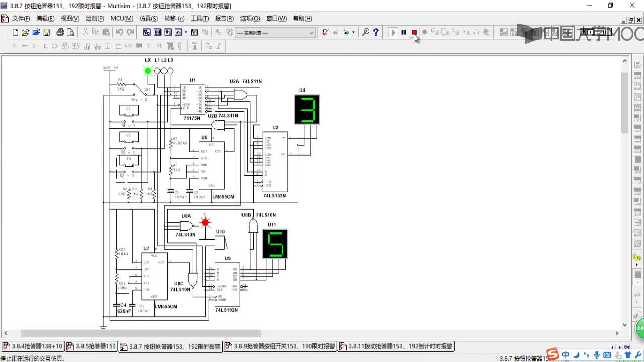Open the 报告(R) menu
This screenshot has width=644, height=362.
[224, 19]
